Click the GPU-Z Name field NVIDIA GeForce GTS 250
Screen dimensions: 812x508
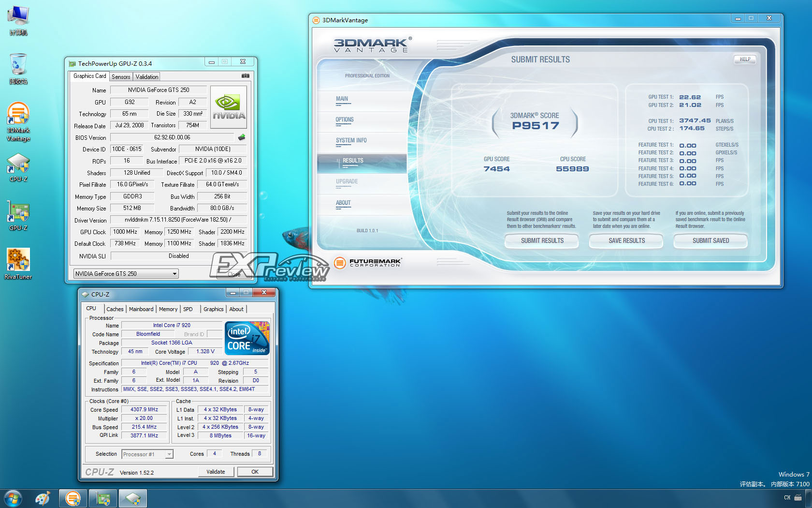pos(159,90)
